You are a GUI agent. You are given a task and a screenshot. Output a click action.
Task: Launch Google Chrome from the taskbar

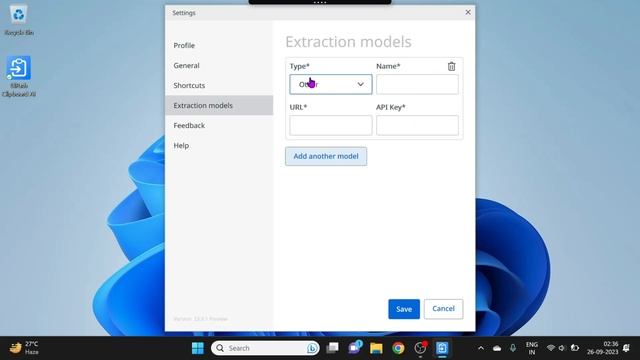(x=398, y=348)
